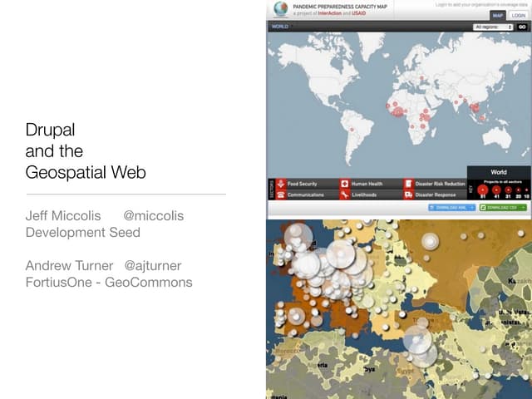Click the Livelihoods wrench icon
The width and height of the screenshot is (532, 399).
[x=344, y=195]
